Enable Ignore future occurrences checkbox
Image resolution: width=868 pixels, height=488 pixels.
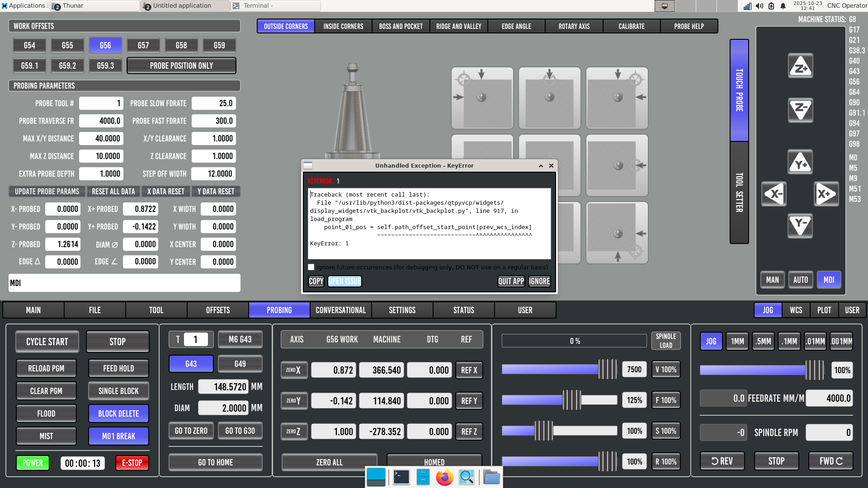tap(311, 267)
